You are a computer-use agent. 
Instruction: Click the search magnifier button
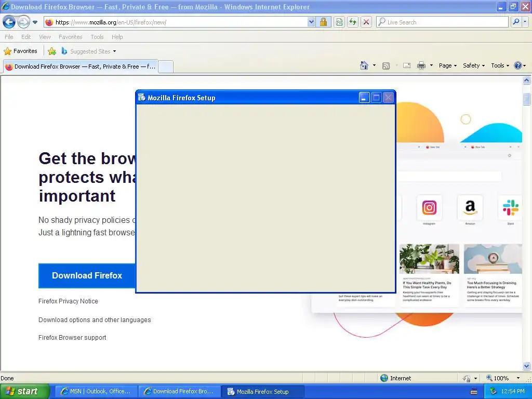[516, 22]
